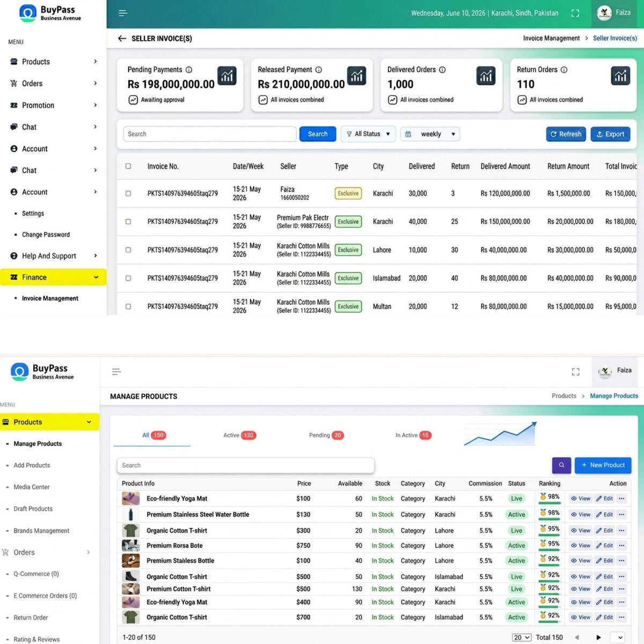Collapse the highlighted Products menu in lower sidebar
Screen dimensions: 644x644
click(49, 422)
